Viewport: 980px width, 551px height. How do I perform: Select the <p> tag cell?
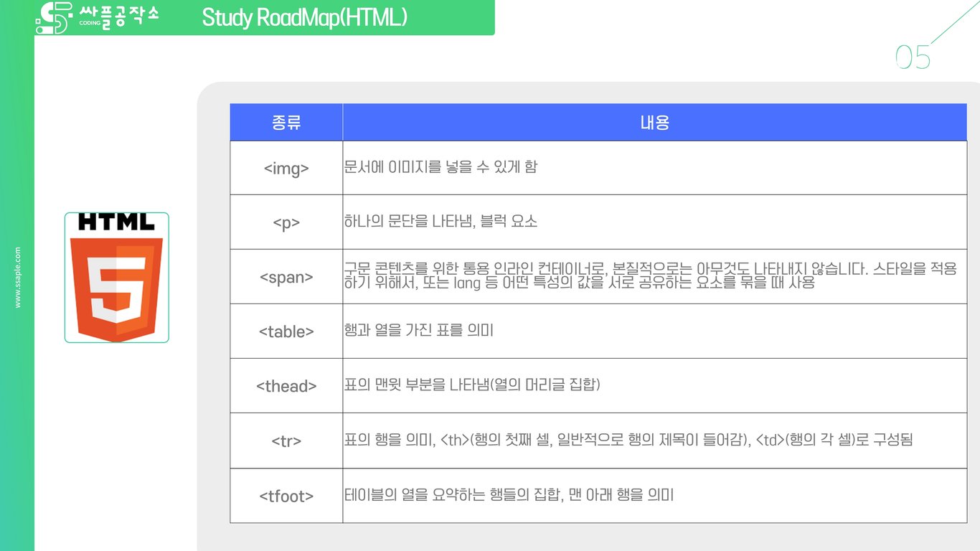click(x=286, y=222)
